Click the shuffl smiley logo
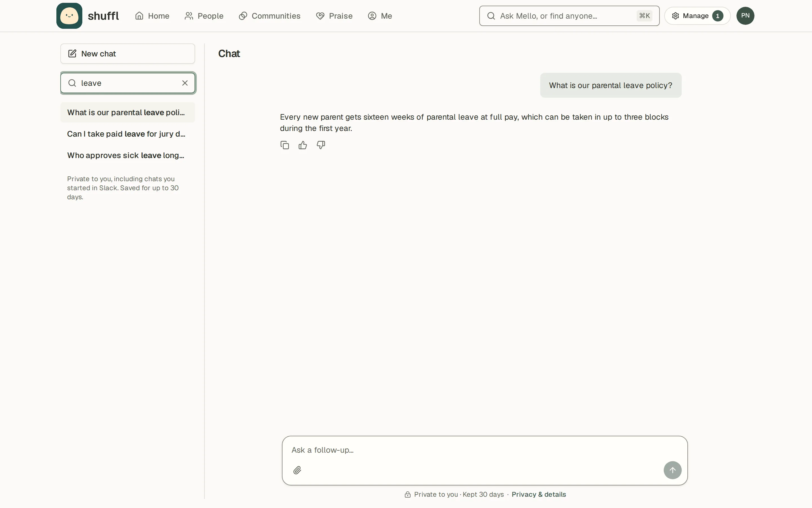Image resolution: width=812 pixels, height=508 pixels. click(x=69, y=16)
